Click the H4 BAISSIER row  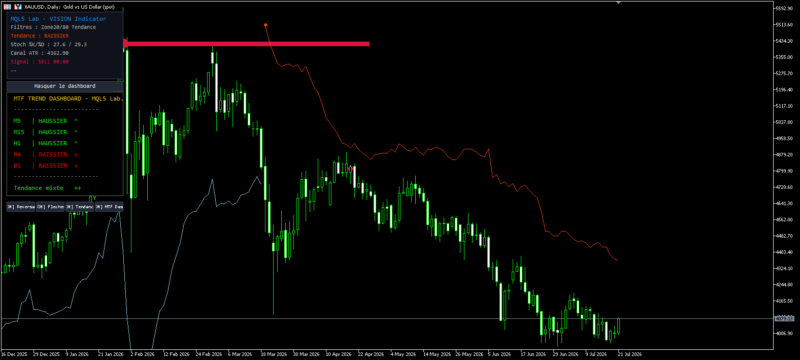(46, 155)
